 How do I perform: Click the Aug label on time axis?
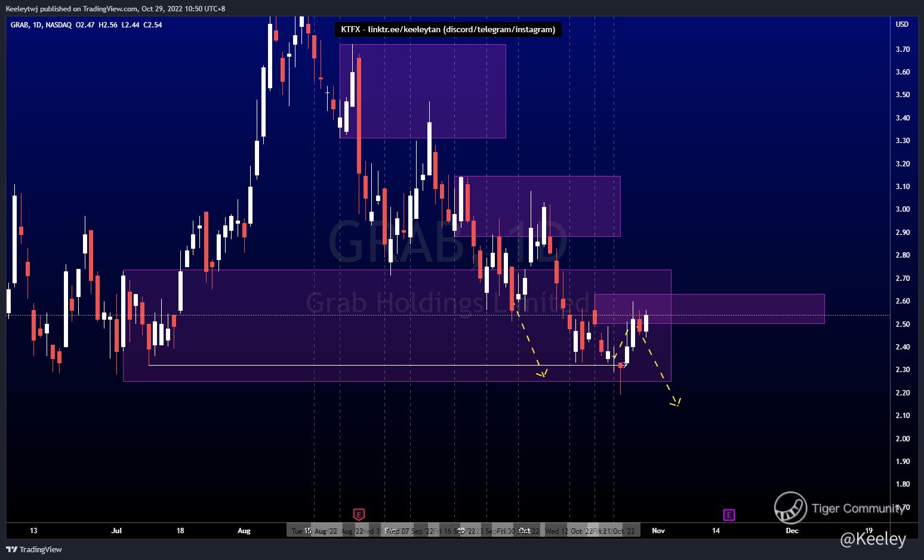244,530
